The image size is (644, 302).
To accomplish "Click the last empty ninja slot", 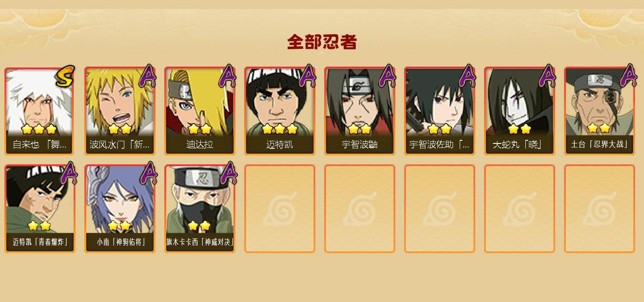I will [x=600, y=209].
